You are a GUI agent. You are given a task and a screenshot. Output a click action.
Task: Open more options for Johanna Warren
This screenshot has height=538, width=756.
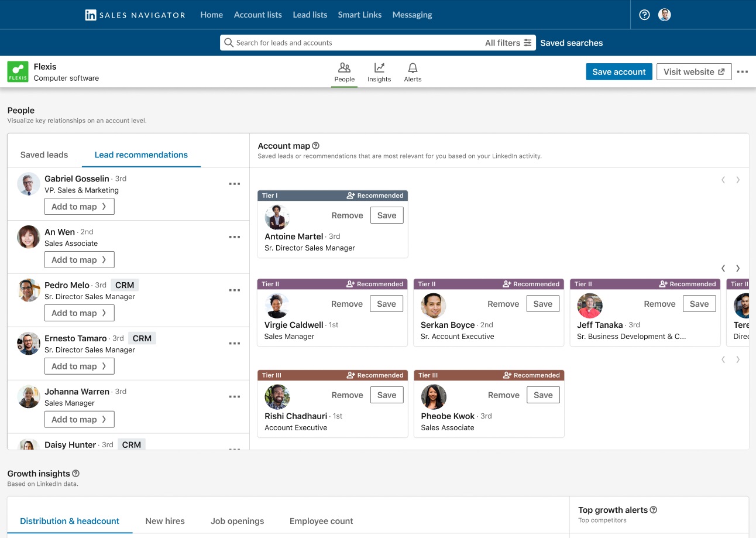click(x=235, y=397)
